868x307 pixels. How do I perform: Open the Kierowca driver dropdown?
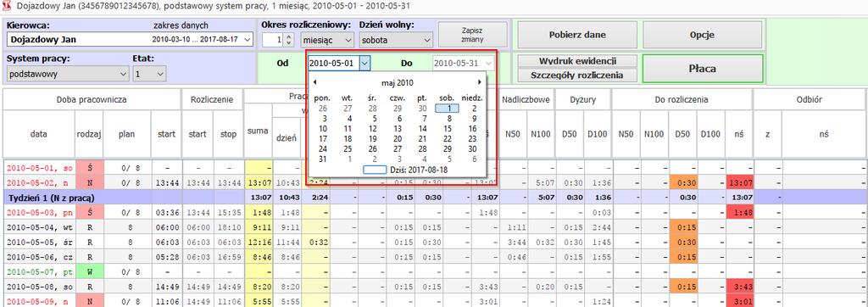tap(248, 39)
